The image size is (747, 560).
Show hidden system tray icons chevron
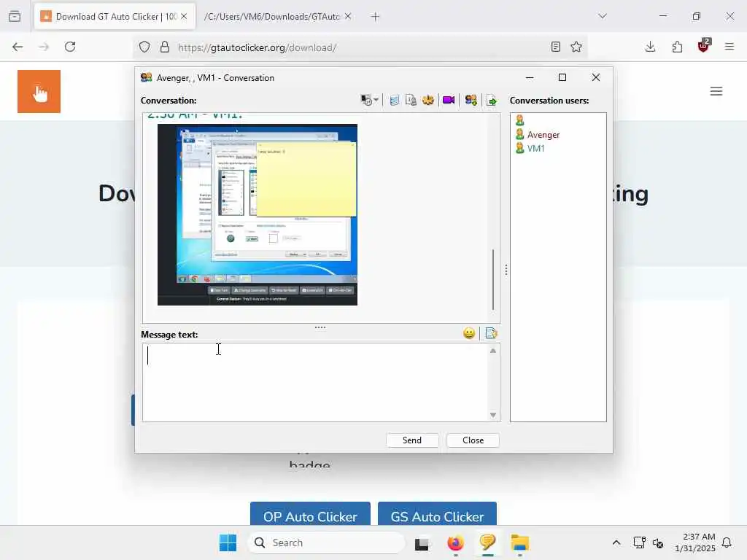click(616, 542)
